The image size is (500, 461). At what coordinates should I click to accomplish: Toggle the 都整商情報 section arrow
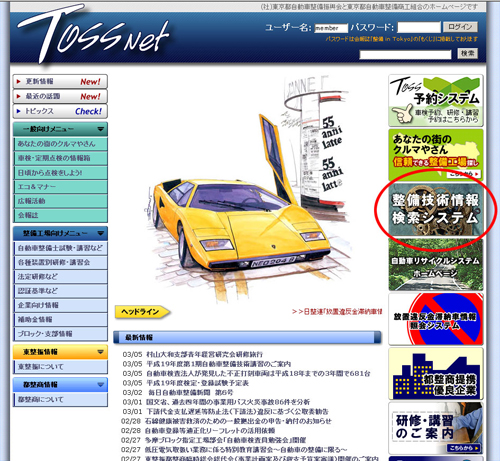[x=100, y=385]
